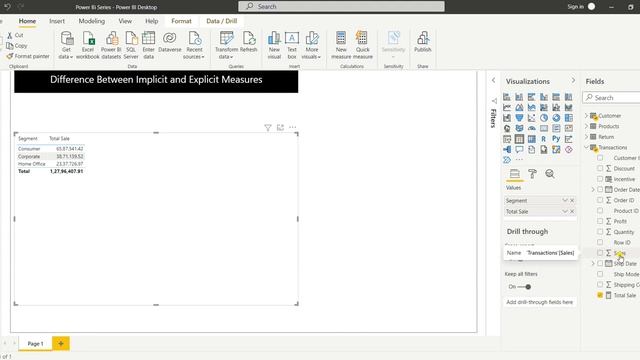Screen dimensions: 640x360
Task: Pick the Area chart visual
Action: tap(519, 107)
